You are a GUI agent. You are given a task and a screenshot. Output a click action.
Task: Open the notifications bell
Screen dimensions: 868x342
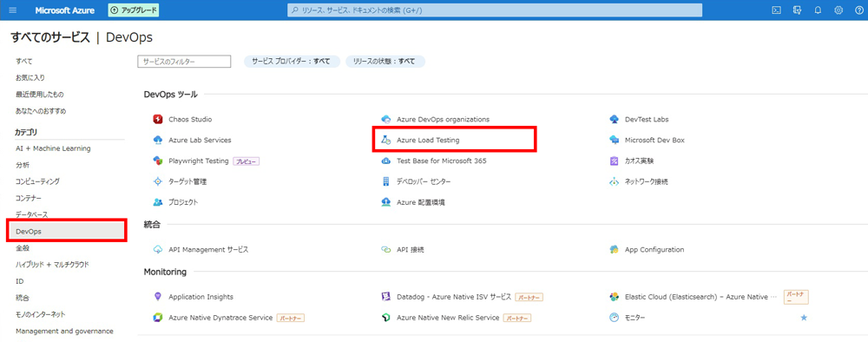tap(818, 10)
